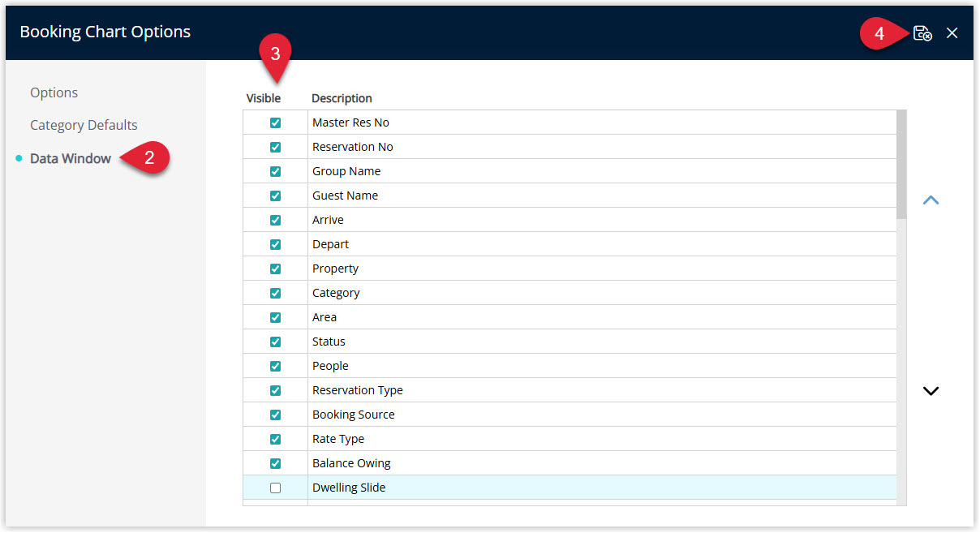Screen dimensions: 980x533
Task: Uncheck Visible for Category
Action: point(275,293)
